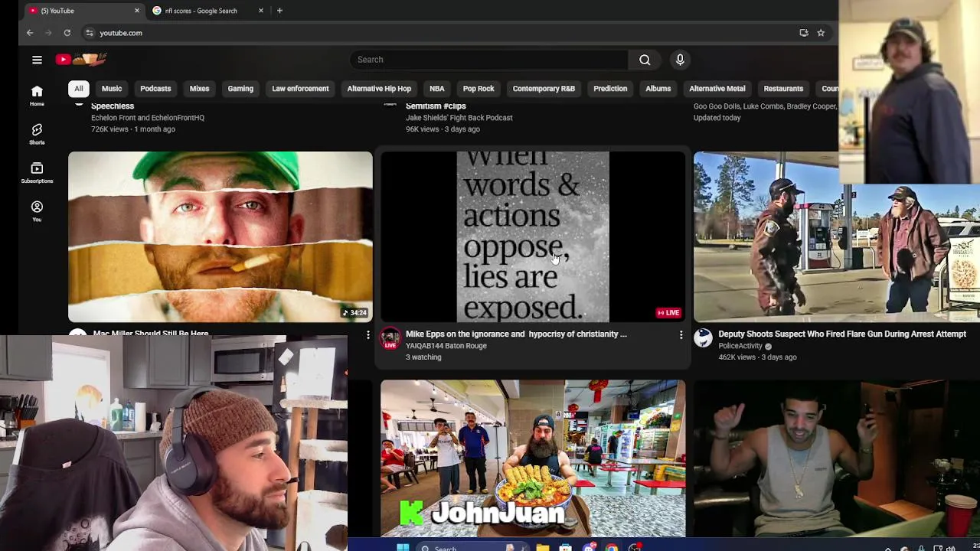Screen dimensions: 980x551
Task: Open the JohnJuan food video thumbnail
Action: tap(533, 458)
